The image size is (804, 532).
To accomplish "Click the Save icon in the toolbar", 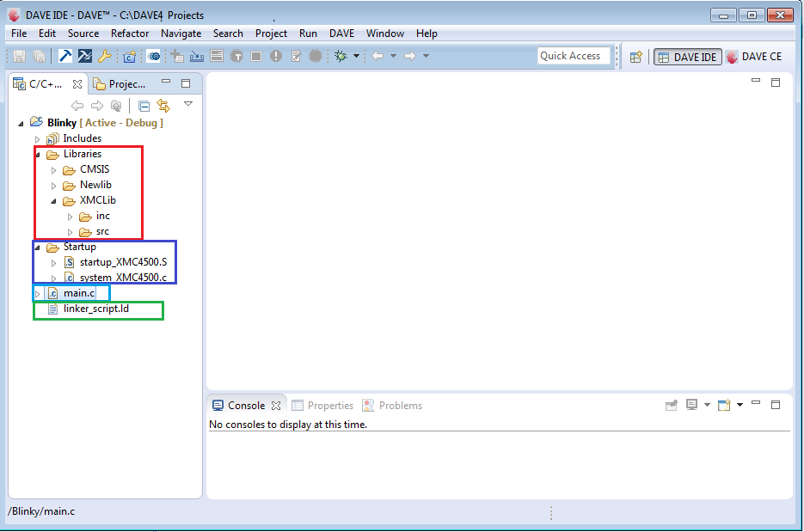I will pyautogui.click(x=19, y=56).
